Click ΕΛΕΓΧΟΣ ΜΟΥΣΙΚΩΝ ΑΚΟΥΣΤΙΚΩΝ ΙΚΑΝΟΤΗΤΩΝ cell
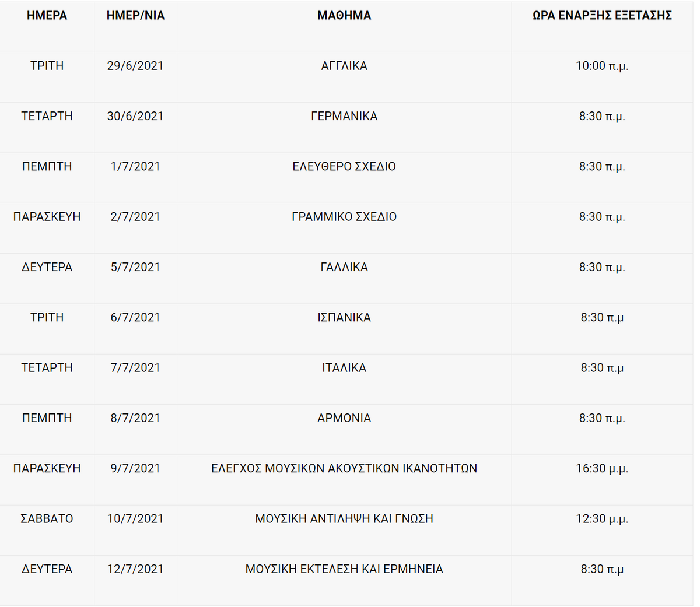 click(344, 468)
